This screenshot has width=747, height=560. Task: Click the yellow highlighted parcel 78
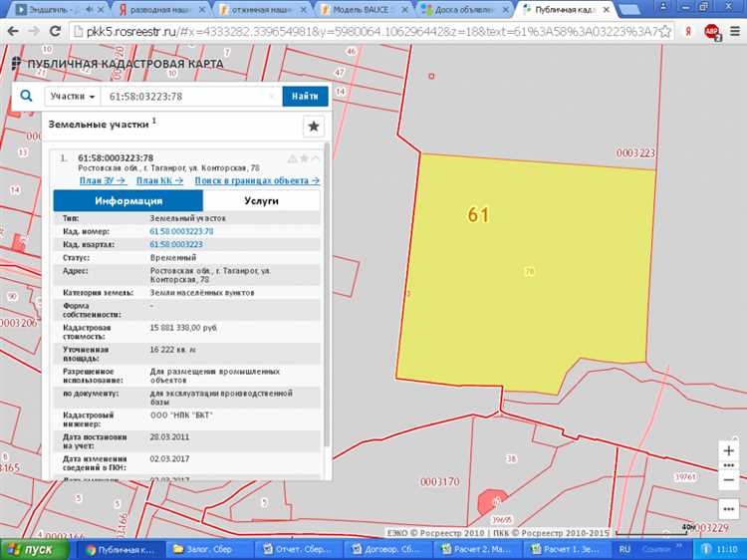[x=529, y=272]
